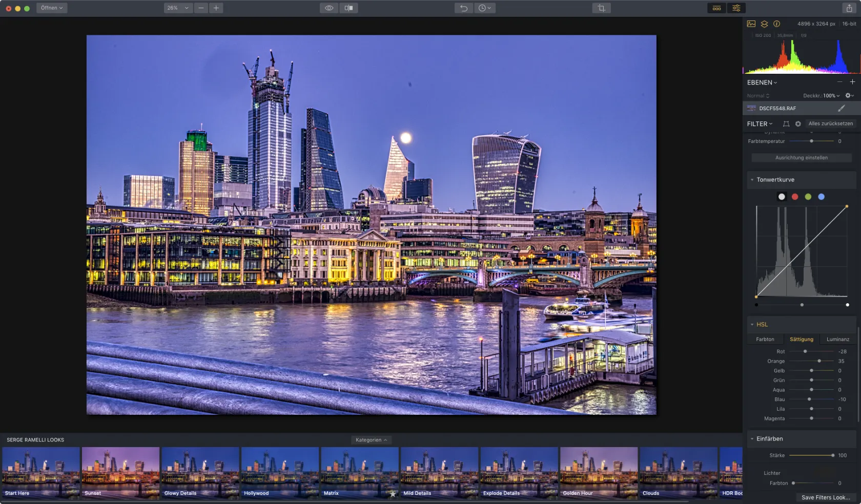The image size is (861, 504).
Task: Collapse the Tonwertkurve section
Action: [752, 180]
